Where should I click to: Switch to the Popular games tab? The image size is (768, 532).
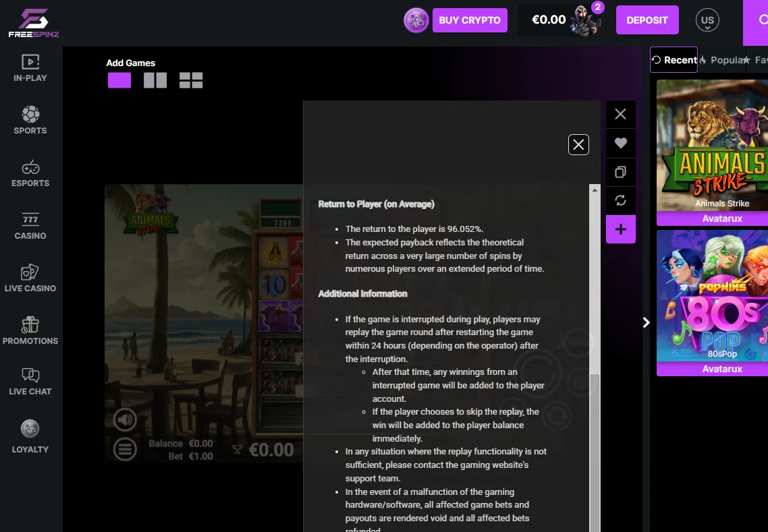tap(723, 60)
